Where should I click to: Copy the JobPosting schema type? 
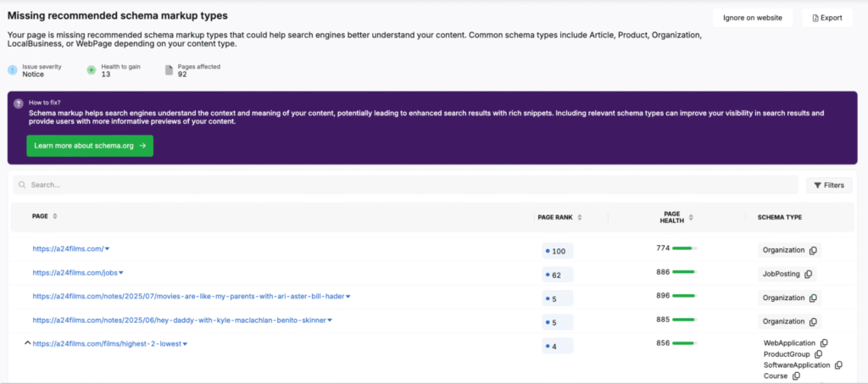click(x=808, y=274)
